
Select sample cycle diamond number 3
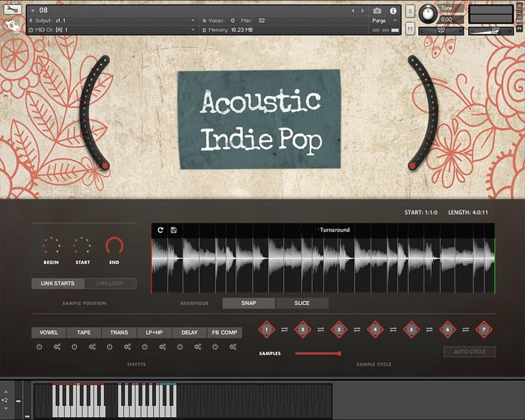click(339, 329)
